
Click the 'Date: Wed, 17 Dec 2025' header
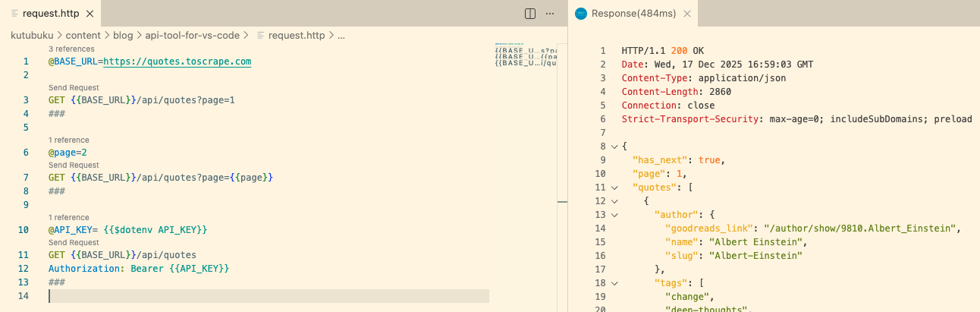click(717, 65)
